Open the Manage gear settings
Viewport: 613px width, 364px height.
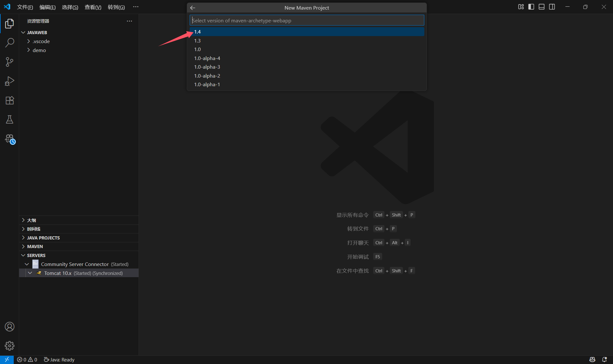[10, 345]
